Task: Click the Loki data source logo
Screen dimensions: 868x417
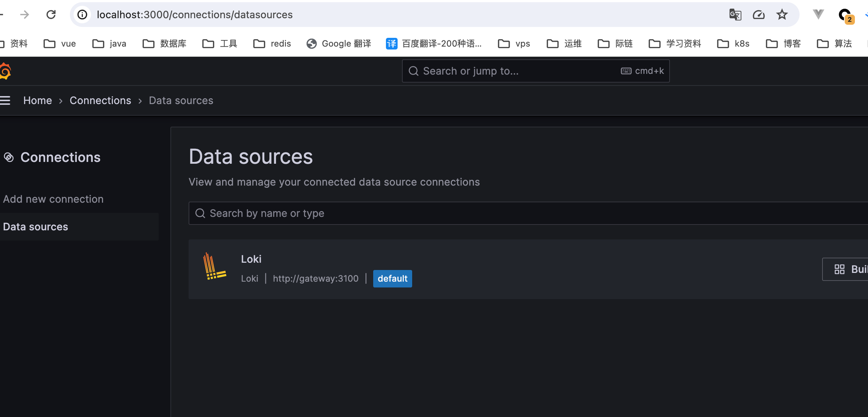Action: (x=214, y=267)
